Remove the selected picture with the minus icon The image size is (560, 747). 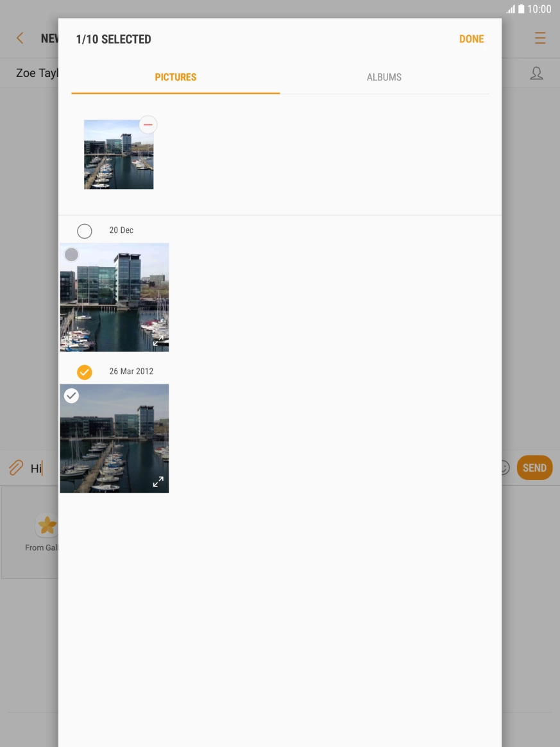[148, 125]
